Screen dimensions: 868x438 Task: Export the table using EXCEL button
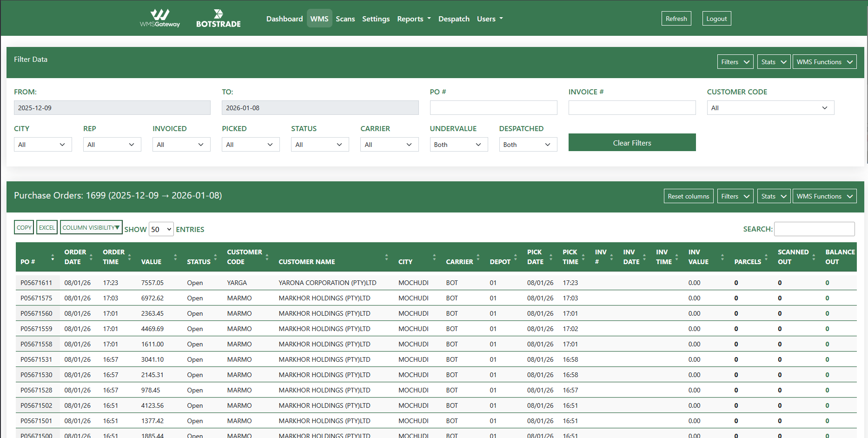46,227
